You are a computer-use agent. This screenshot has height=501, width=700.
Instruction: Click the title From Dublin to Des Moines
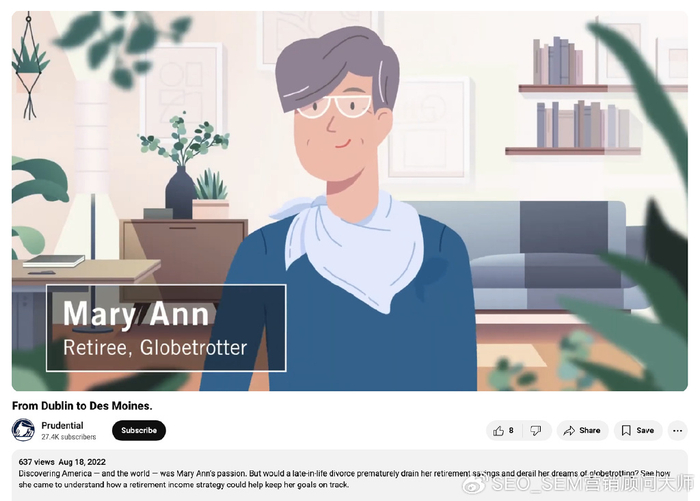(82, 405)
